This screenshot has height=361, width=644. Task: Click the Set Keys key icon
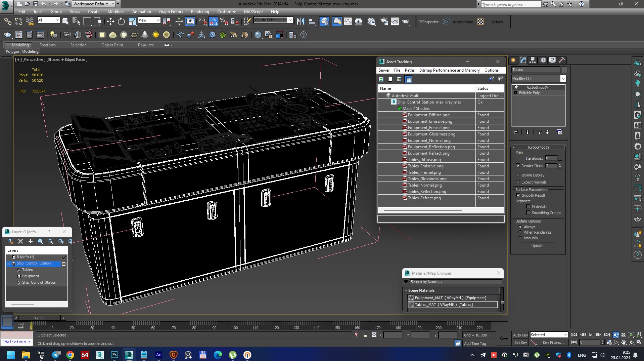[x=504, y=338]
